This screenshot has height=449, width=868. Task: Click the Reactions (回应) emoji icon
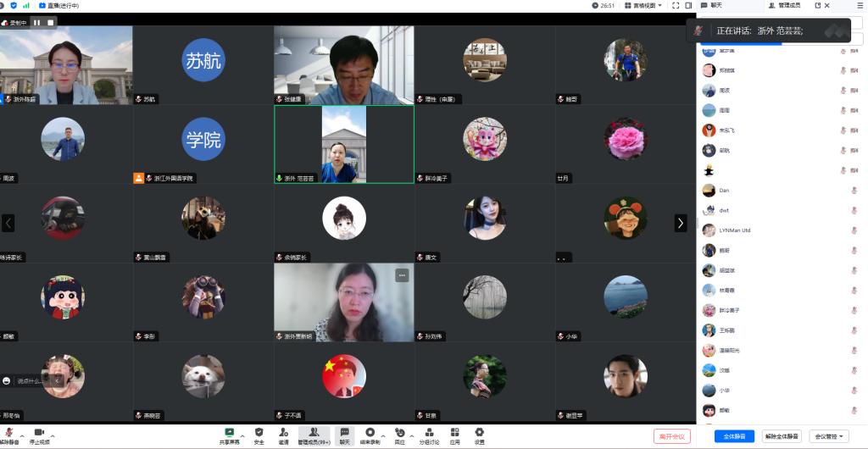tap(399, 434)
